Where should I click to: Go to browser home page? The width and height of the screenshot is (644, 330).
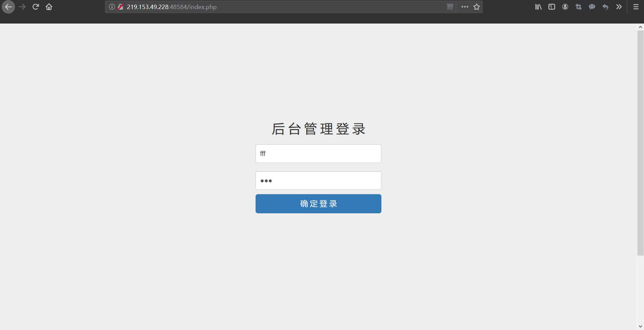click(49, 7)
